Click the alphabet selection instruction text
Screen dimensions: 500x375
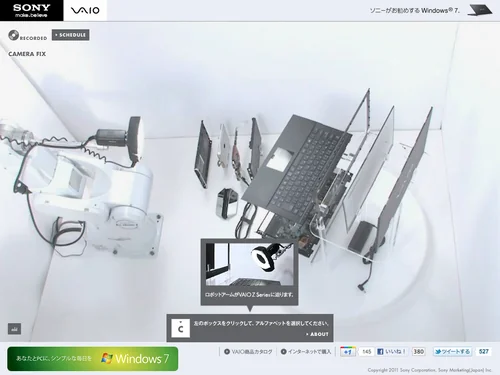[261, 323]
